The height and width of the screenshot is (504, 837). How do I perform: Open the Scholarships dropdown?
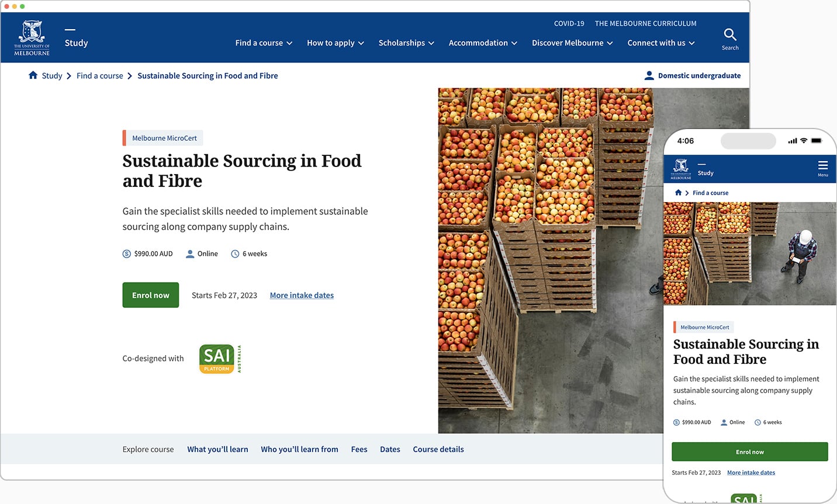[406, 43]
